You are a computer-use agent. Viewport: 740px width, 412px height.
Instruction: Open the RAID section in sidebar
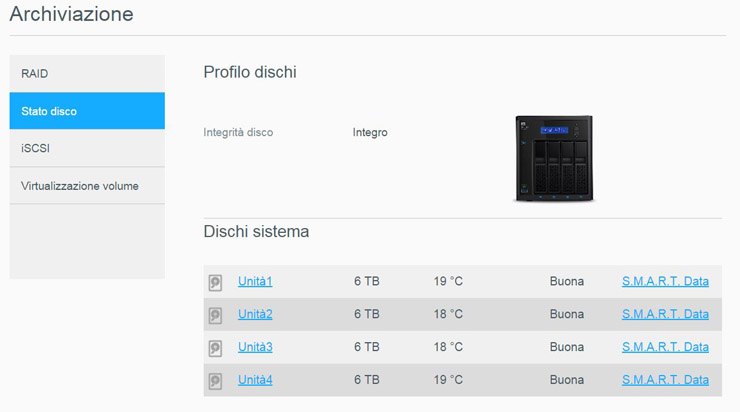point(87,74)
